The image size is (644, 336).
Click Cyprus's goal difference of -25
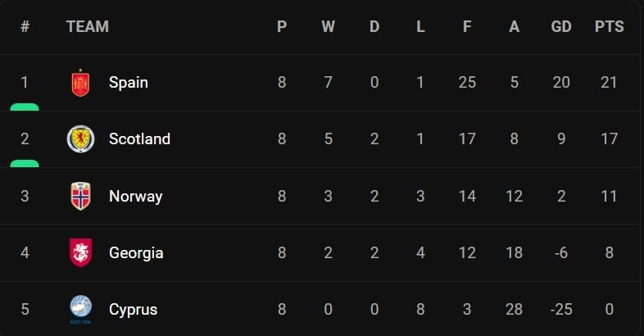coord(561,310)
